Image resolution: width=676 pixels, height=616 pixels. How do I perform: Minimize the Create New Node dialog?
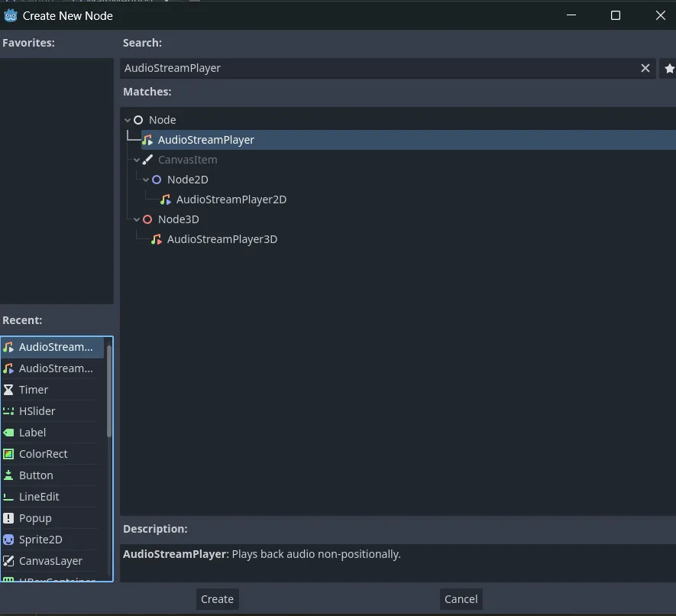(571, 15)
